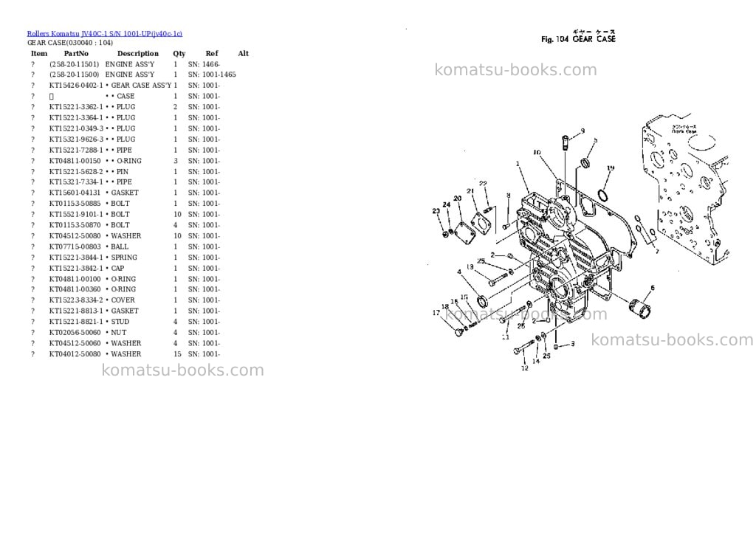Click the Fig. 104 GEAR CASE title
The width and height of the screenshot is (756, 535).
click(x=578, y=38)
